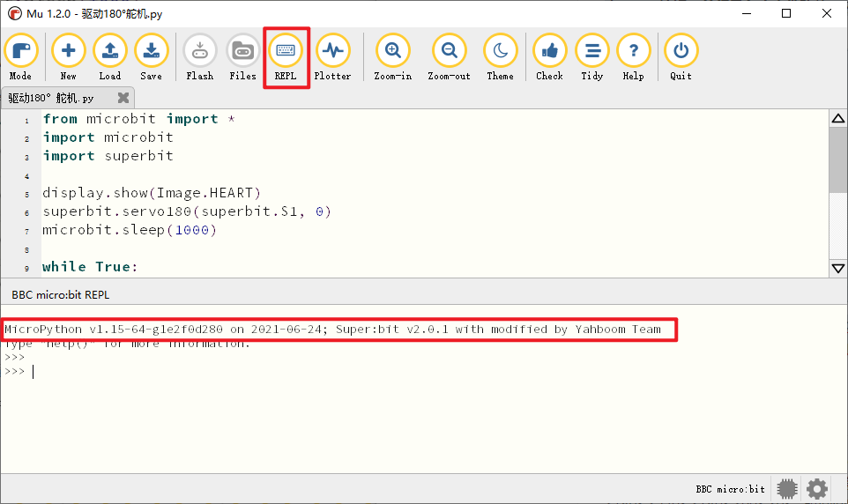Click code line 'microbit.sleep(1000)'
848x504 pixels.
(130, 230)
